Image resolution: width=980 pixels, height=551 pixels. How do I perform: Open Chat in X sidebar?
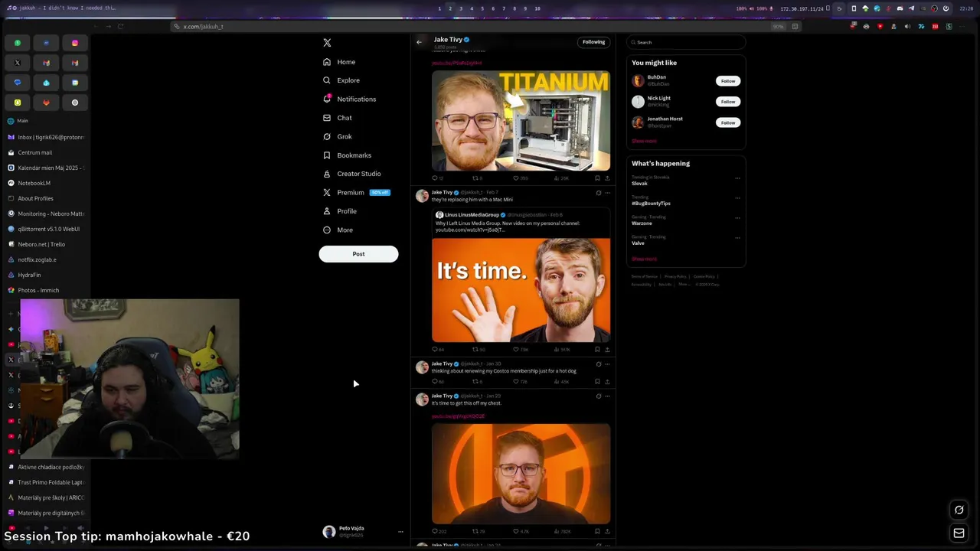[338, 118]
